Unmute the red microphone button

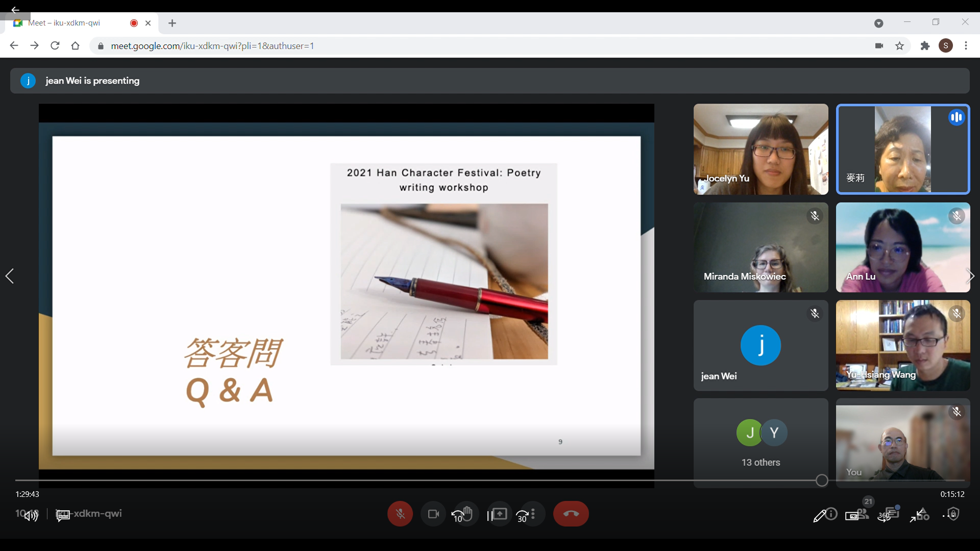pos(400,514)
